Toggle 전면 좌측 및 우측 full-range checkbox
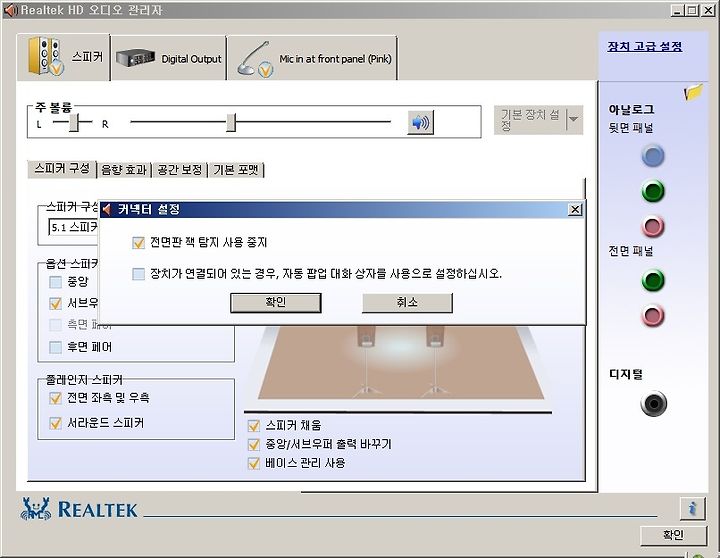The width and height of the screenshot is (720, 558). (55, 398)
